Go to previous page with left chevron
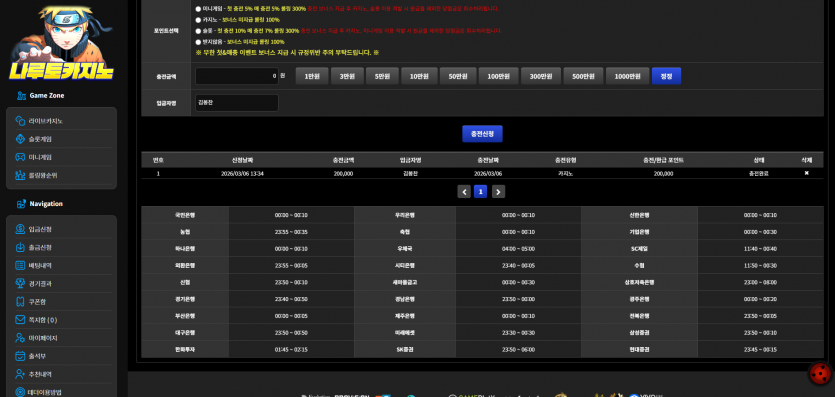Screen dimensions: 835x397 464,192
